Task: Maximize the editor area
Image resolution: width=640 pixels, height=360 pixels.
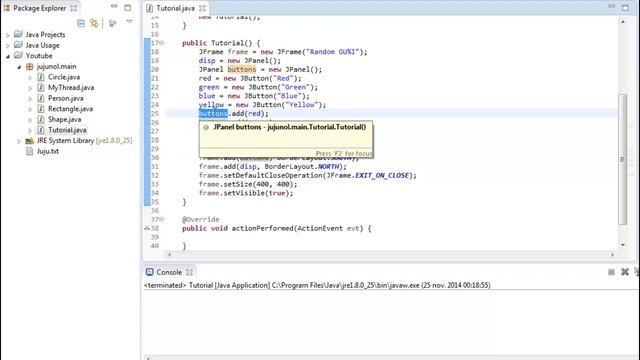Action: tap(625, 7)
